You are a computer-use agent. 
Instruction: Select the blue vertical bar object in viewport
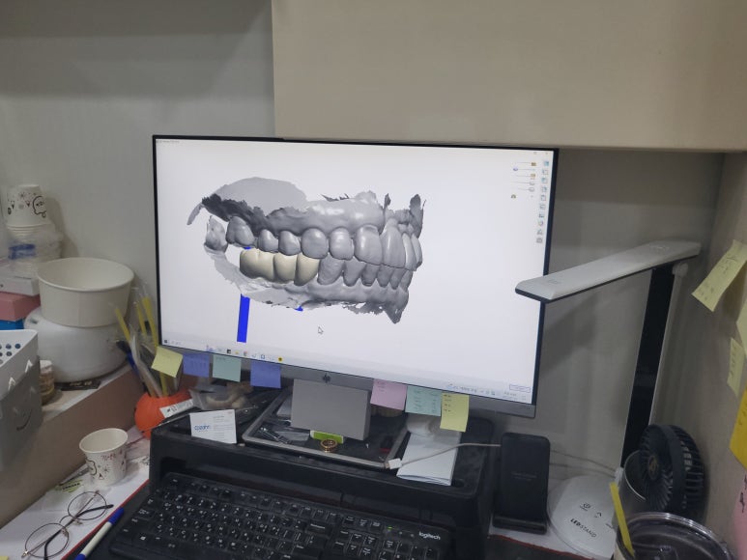tap(243, 318)
